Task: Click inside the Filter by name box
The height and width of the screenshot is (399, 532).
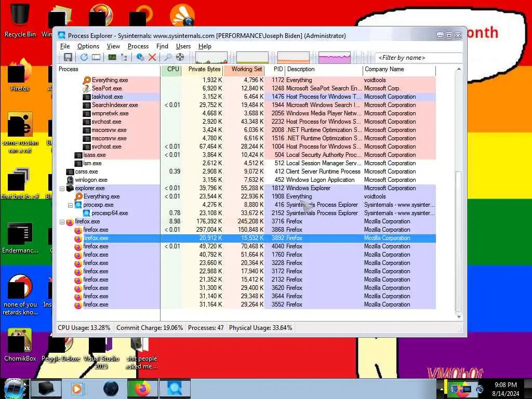Action: click(x=419, y=58)
